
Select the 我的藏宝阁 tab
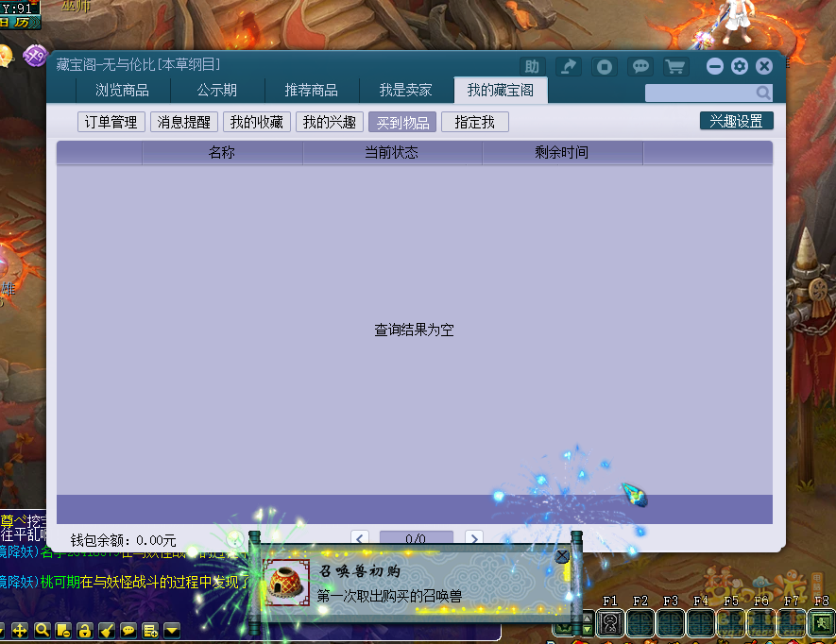[x=501, y=90]
